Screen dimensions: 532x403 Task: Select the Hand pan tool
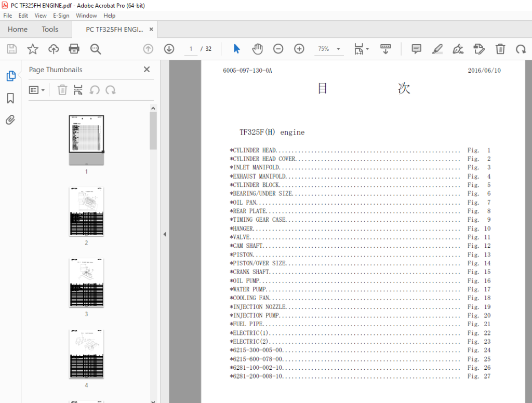tap(258, 49)
